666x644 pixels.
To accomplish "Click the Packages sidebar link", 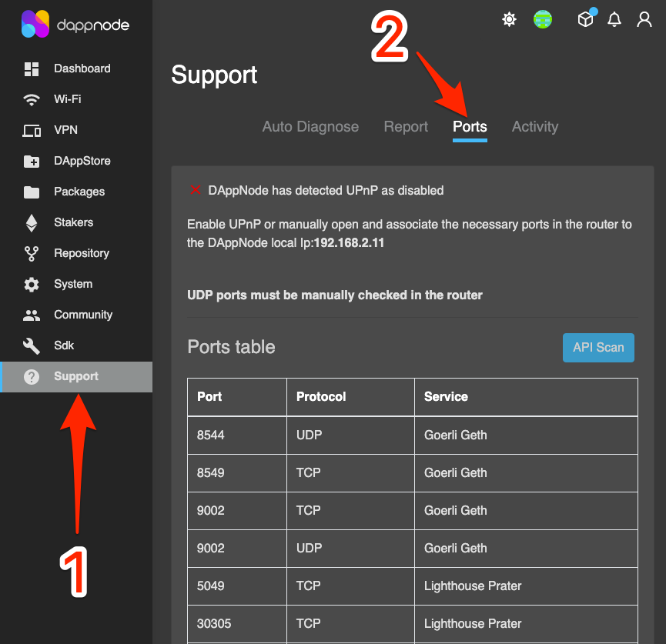I will 79,192.
